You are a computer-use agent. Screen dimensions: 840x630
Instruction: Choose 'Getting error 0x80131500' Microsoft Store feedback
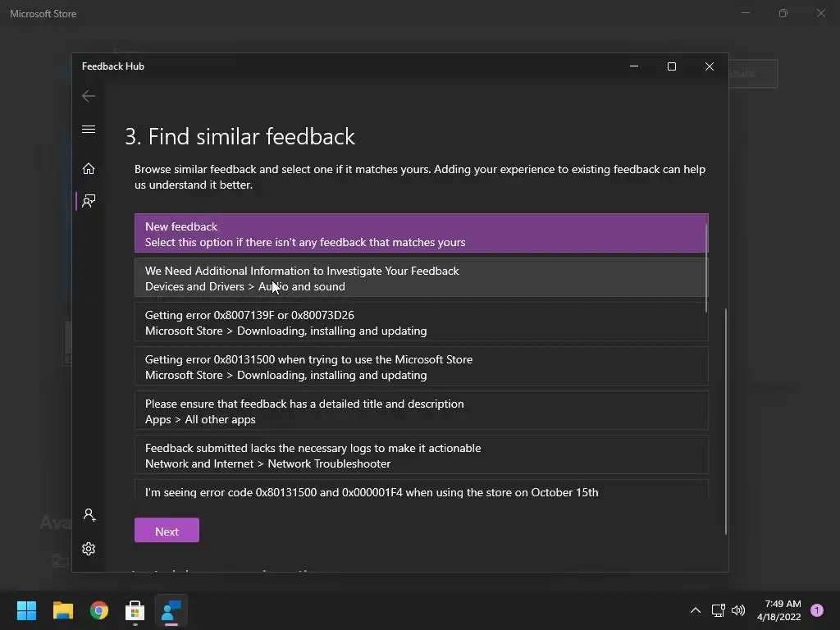point(421,367)
